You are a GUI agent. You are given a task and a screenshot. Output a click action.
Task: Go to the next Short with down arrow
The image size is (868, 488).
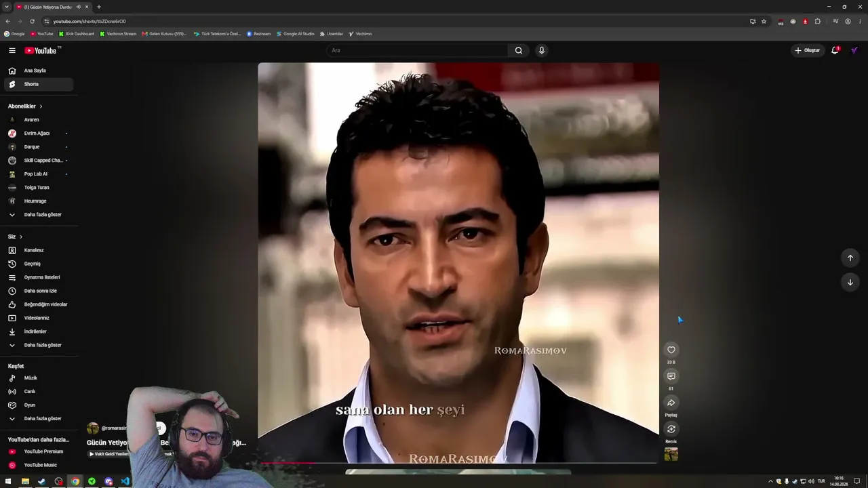tap(850, 283)
